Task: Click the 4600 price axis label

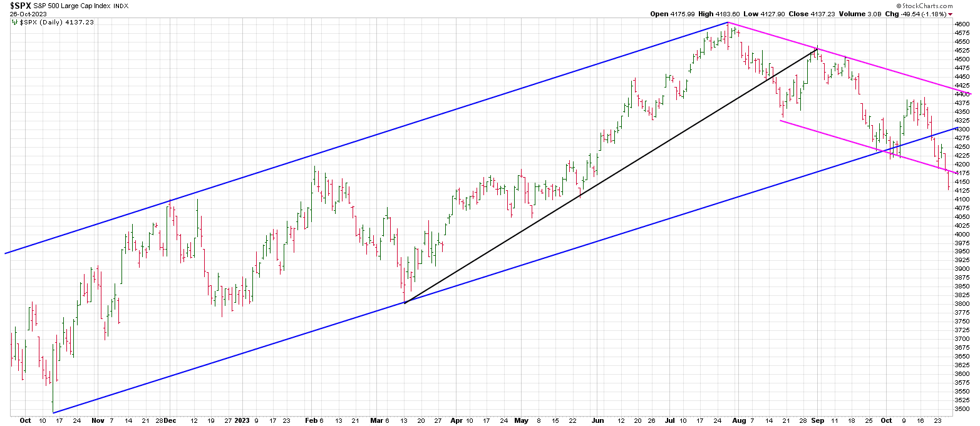Action: [962, 24]
